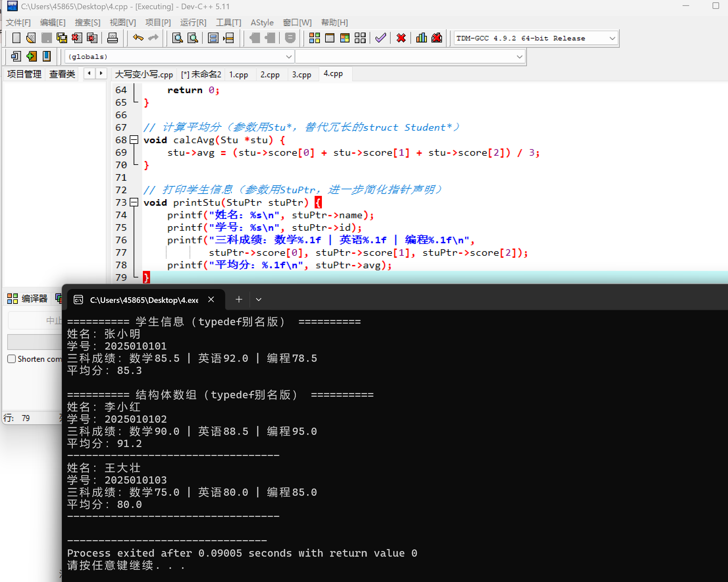
Task: Click the Save all files icon
Action: pos(62,38)
